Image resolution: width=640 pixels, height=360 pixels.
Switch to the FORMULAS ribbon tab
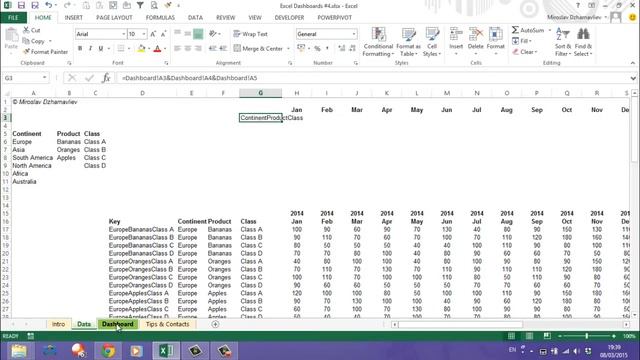point(160,18)
